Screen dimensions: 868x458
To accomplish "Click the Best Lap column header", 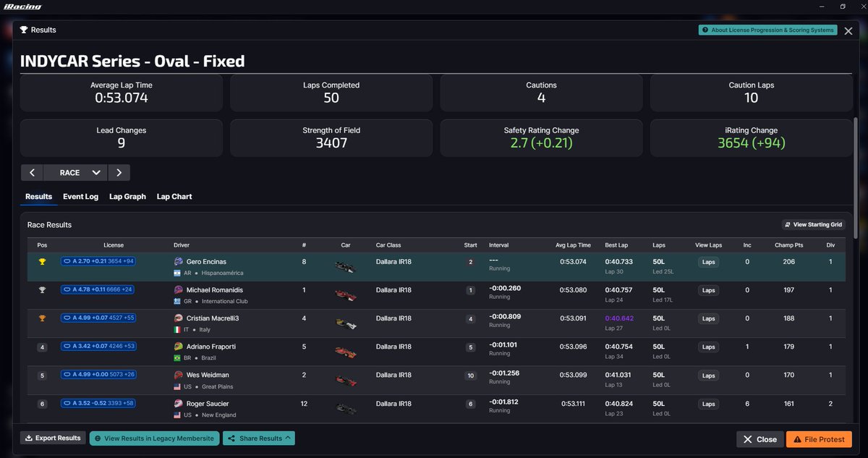I will click(x=617, y=245).
